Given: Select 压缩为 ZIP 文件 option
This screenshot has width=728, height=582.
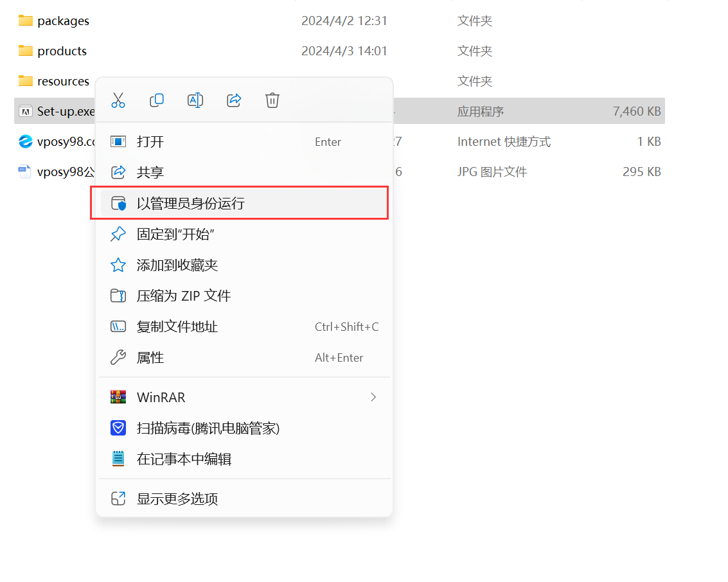Looking at the screenshot, I should pyautogui.click(x=183, y=296).
